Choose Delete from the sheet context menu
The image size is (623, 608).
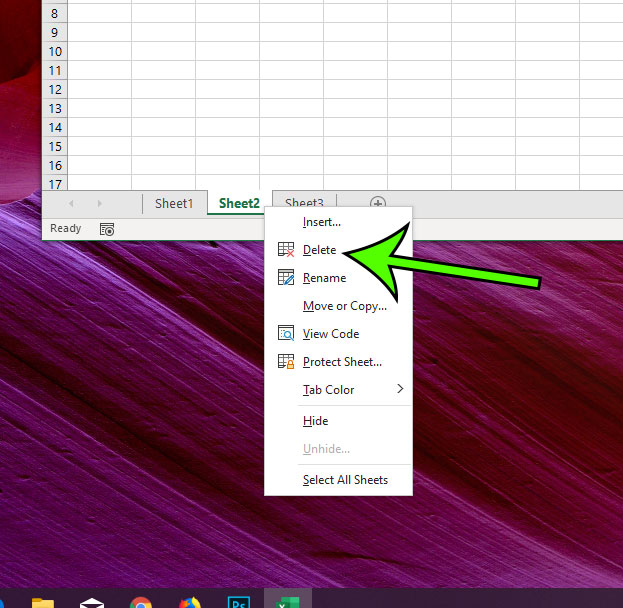tap(338, 250)
